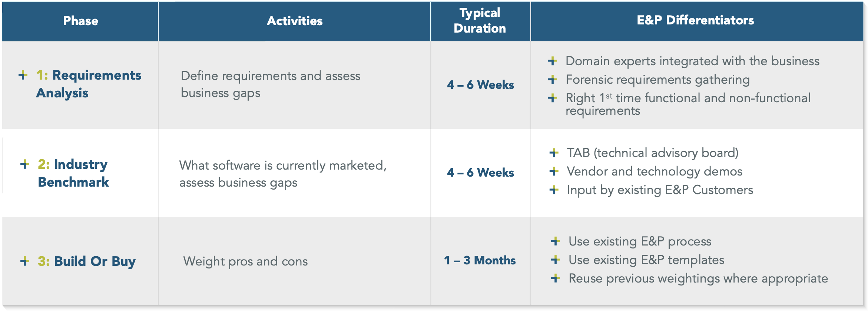Click Define requirements and assess business gaps text
Image resolution: width=868 pixels, height=314 pixels.
click(x=271, y=84)
